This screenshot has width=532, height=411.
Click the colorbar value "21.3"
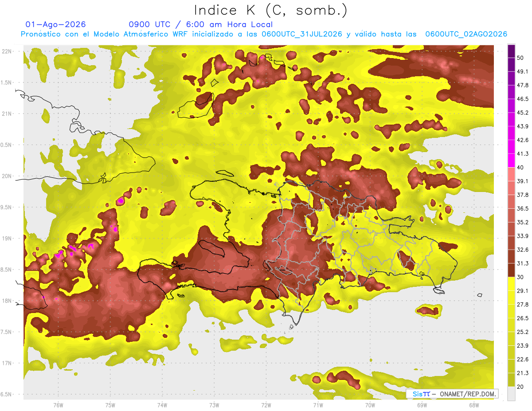(523, 373)
